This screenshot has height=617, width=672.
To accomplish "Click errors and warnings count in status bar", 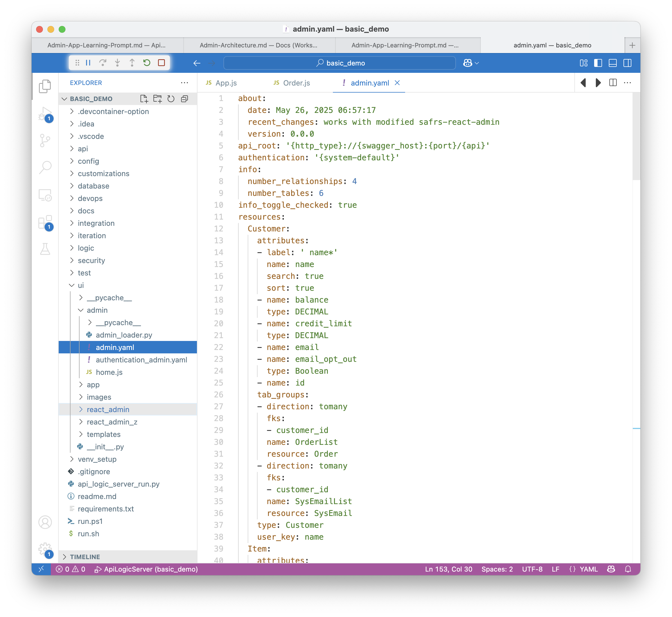I will (x=71, y=569).
